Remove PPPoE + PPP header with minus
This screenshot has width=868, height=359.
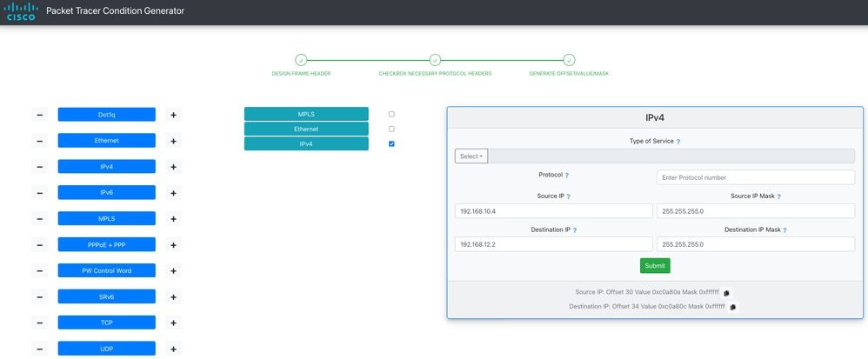(40, 245)
